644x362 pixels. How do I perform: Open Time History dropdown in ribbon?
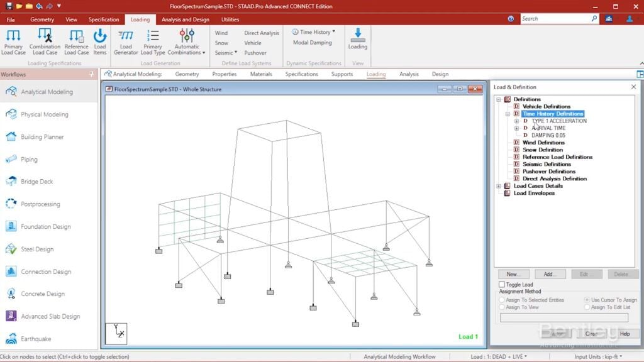[x=314, y=32]
